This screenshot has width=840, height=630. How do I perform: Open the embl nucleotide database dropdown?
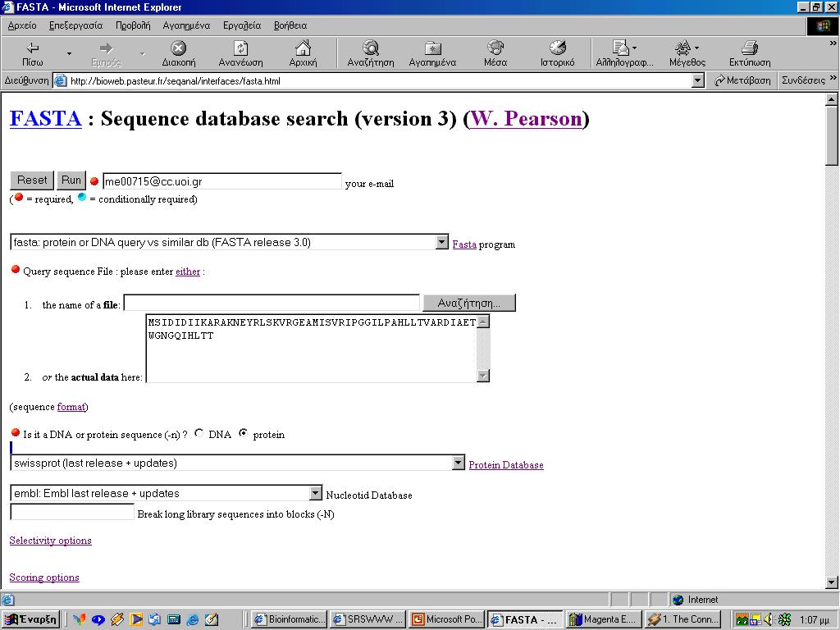click(x=166, y=493)
